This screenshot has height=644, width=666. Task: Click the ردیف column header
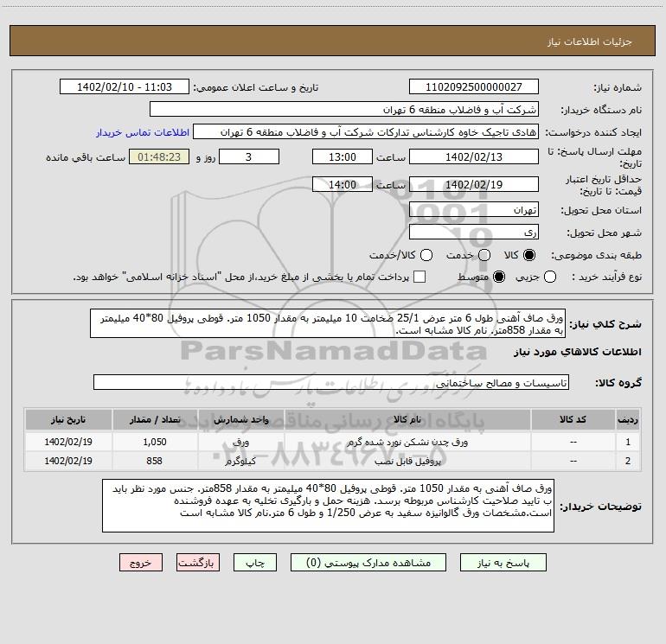pos(628,419)
